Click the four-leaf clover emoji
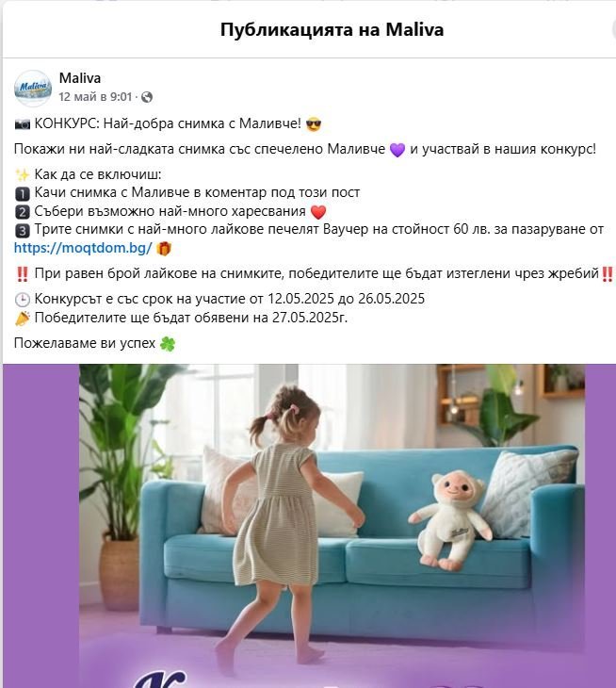This screenshot has height=688, width=616. tap(168, 344)
